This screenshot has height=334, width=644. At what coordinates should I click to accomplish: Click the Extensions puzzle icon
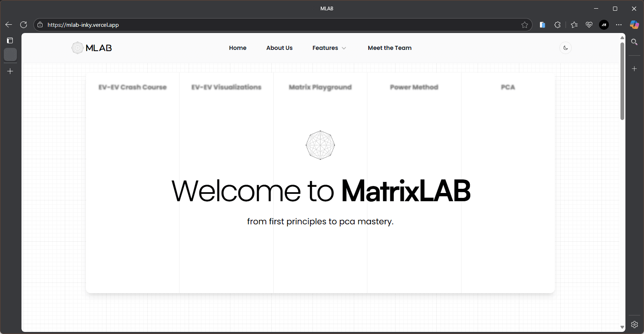tap(557, 25)
